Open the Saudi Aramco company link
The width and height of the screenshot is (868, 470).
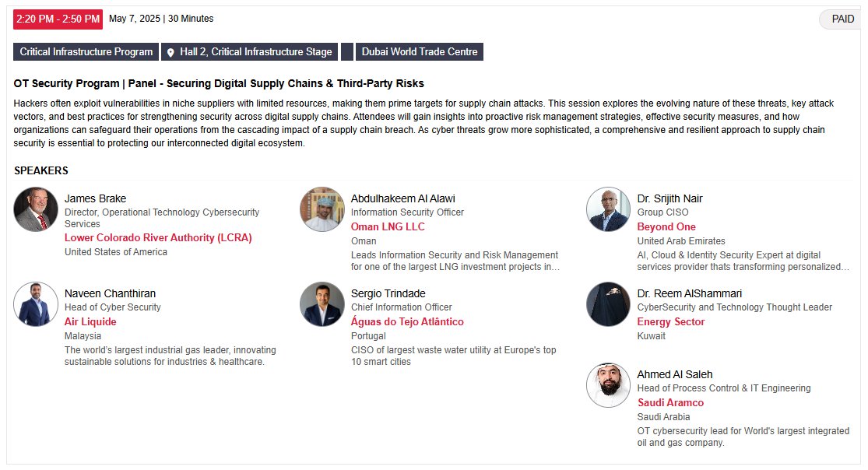(670, 402)
